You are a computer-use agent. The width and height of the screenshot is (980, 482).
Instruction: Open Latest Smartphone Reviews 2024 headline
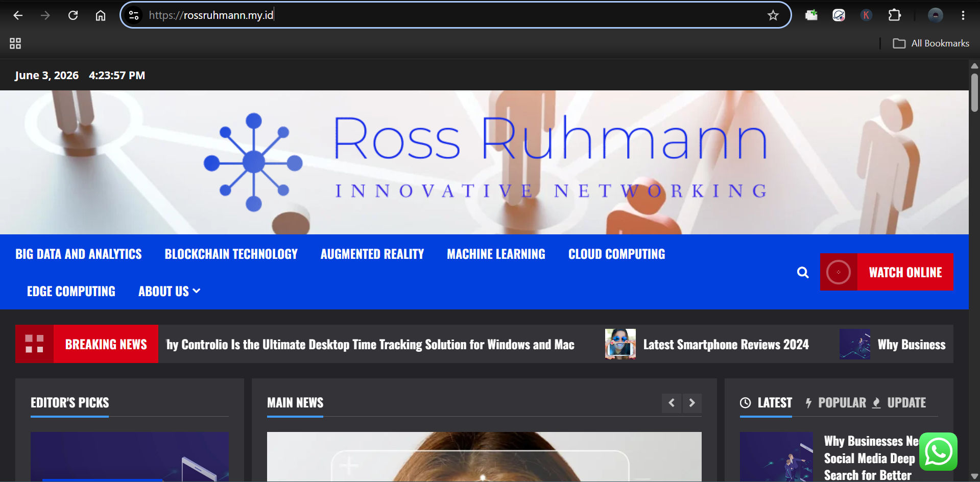(x=726, y=345)
